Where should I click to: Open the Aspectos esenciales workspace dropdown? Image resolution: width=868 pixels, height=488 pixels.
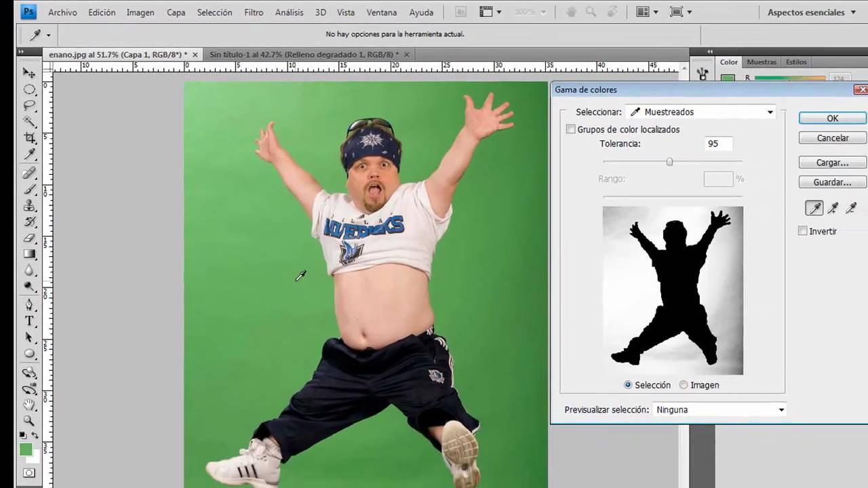coord(811,12)
